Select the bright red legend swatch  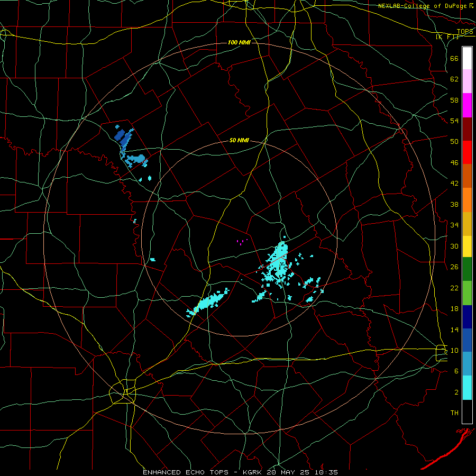click(467, 152)
